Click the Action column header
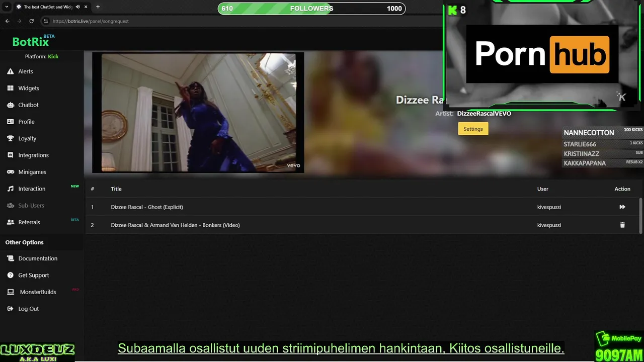 [x=622, y=189]
